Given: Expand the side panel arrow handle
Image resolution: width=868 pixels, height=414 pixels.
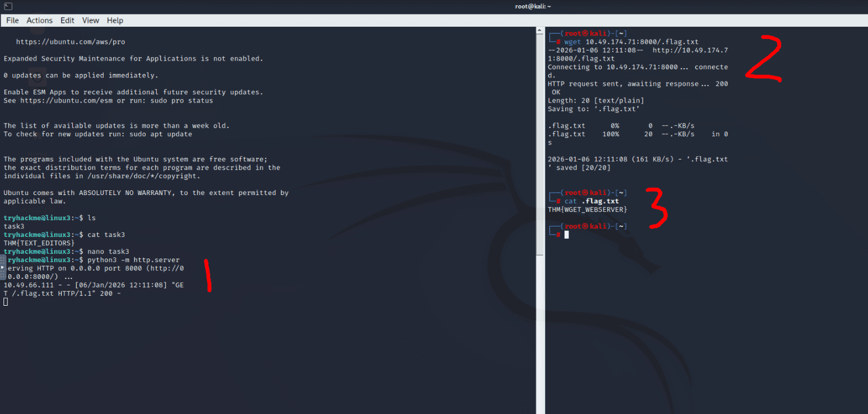Looking at the screenshot, I should (x=3, y=267).
